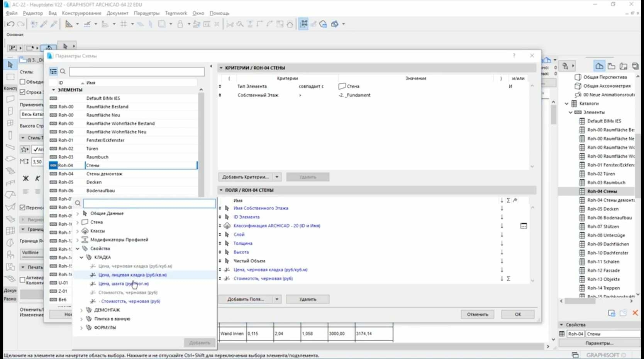Image resolution: width=644 pixels, height=359 pixels.
Task: Collapse the КРИТЕРИИ / ROH-04 СТЕНЫ section
Action: click(x=221, y=68)
